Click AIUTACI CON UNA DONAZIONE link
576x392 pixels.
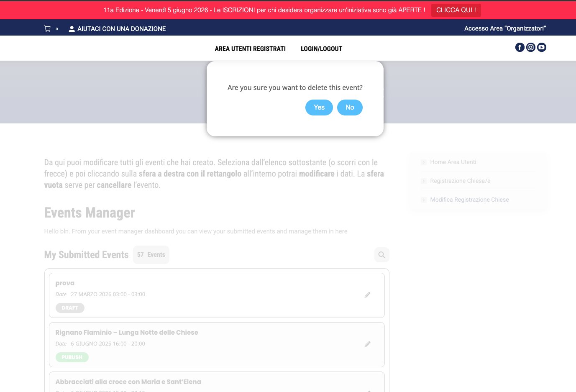pyautogui.click(x=121, y=29)
